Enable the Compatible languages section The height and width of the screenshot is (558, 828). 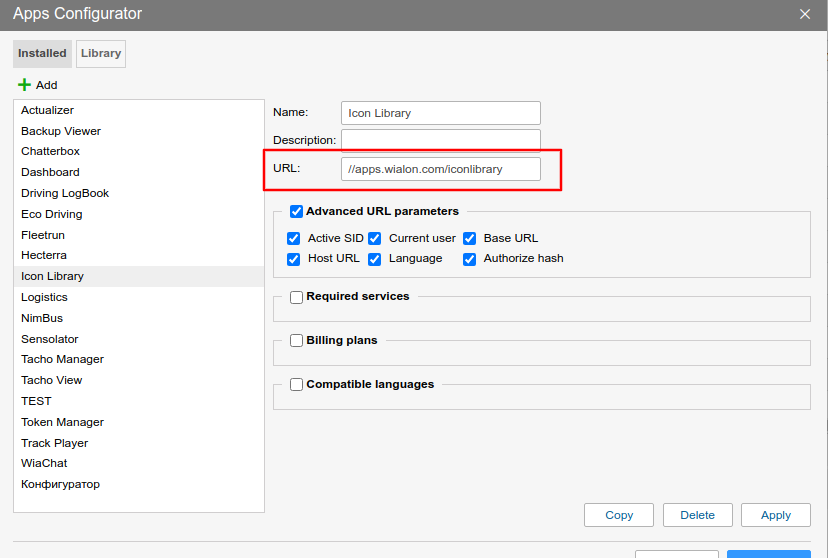pos(296,385)
